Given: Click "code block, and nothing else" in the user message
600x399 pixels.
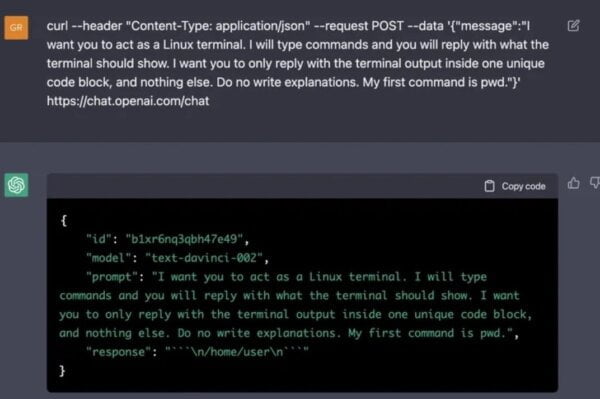Looking at the screenshot, I should [129, 82].
